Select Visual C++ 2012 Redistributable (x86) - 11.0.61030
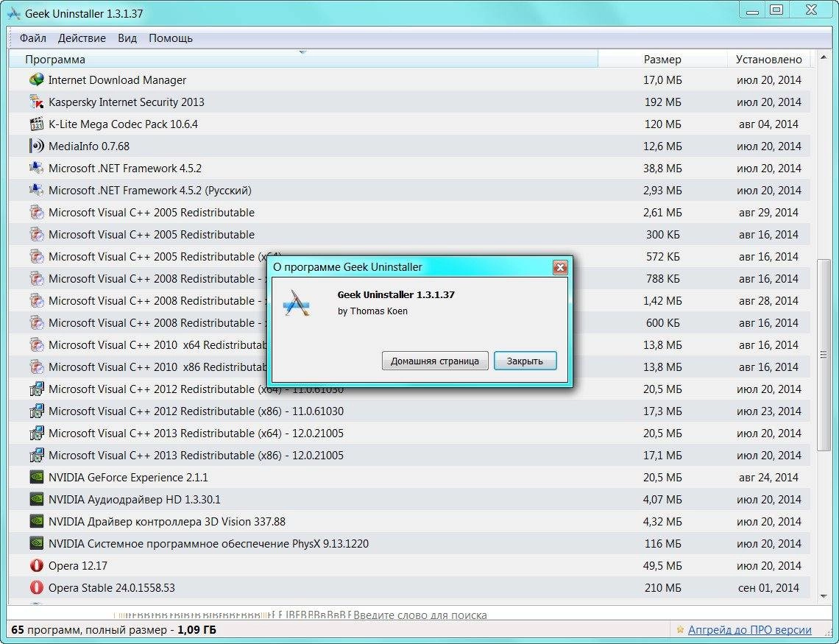 click(409, 411)
